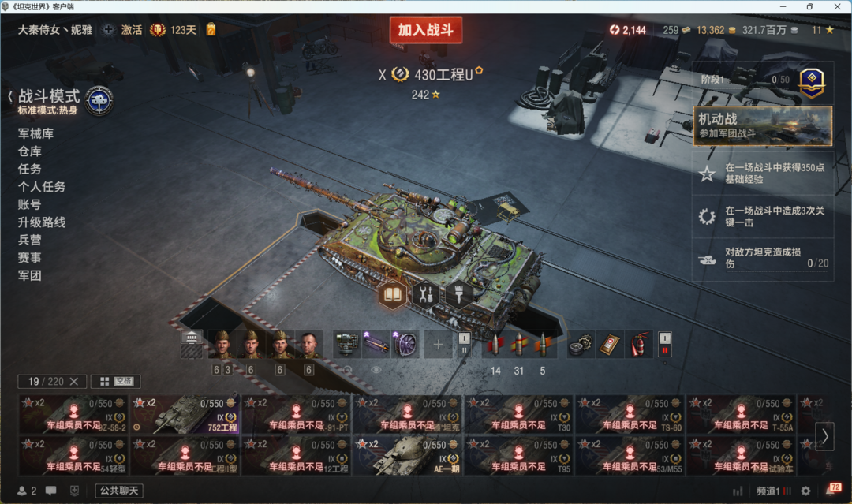Select the fire extinguisher consumable slot

640,345
